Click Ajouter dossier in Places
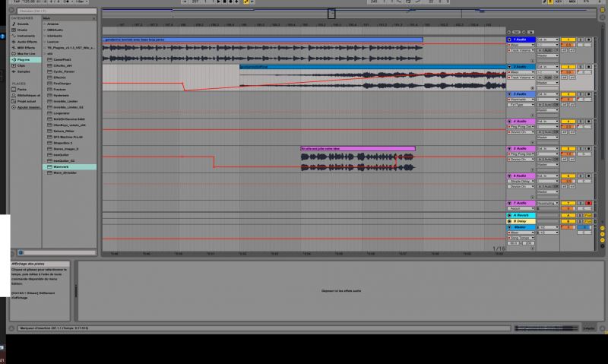This screenshot has height=364, width=608. pos(27,107)
